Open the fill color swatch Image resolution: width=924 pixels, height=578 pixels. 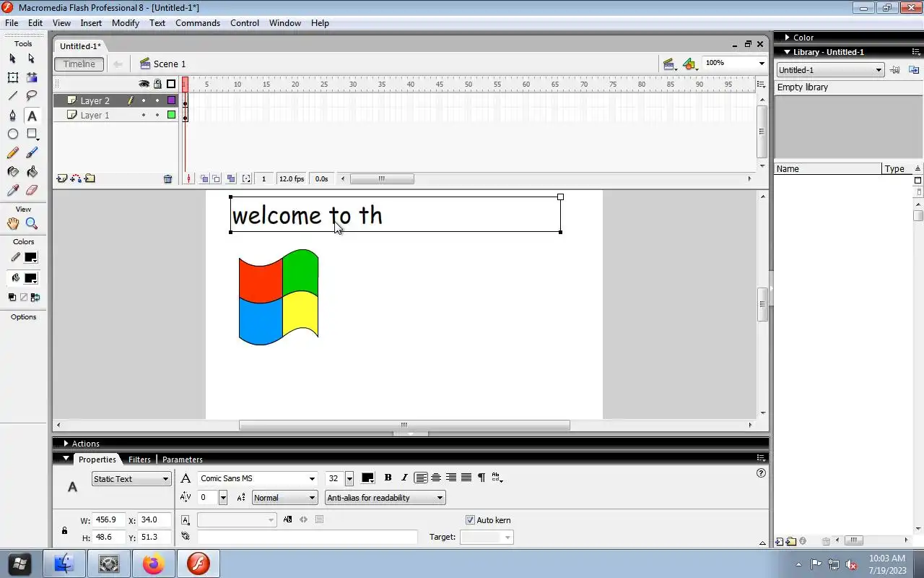[30, 278]
